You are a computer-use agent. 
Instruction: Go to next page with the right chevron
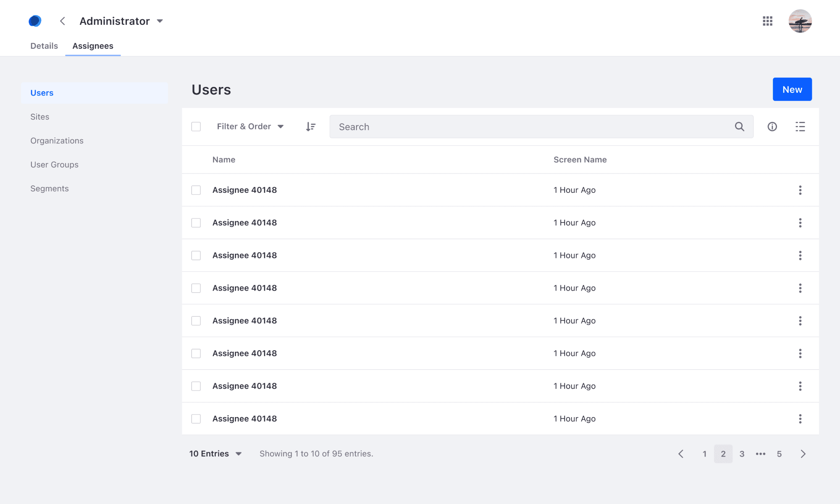(803, 454)
